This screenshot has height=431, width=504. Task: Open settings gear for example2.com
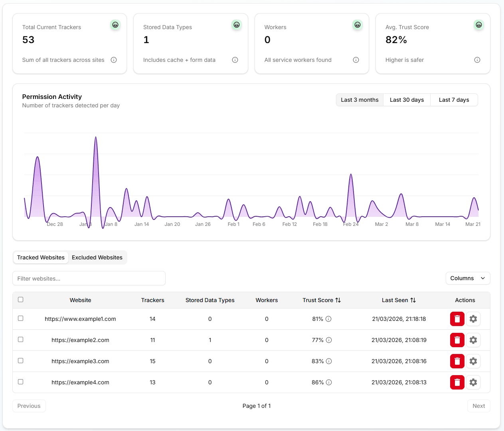(x=473, y=340)
